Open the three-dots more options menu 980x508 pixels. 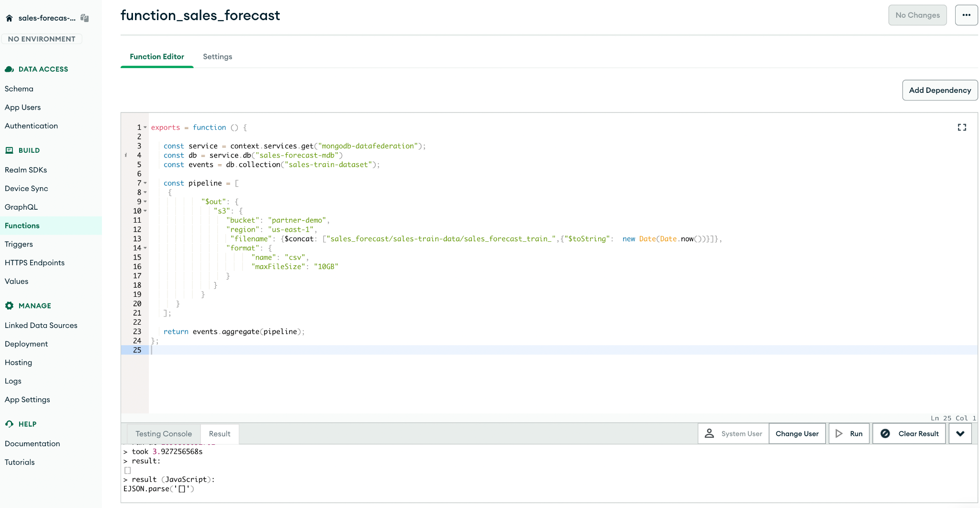tap(966, 15)
